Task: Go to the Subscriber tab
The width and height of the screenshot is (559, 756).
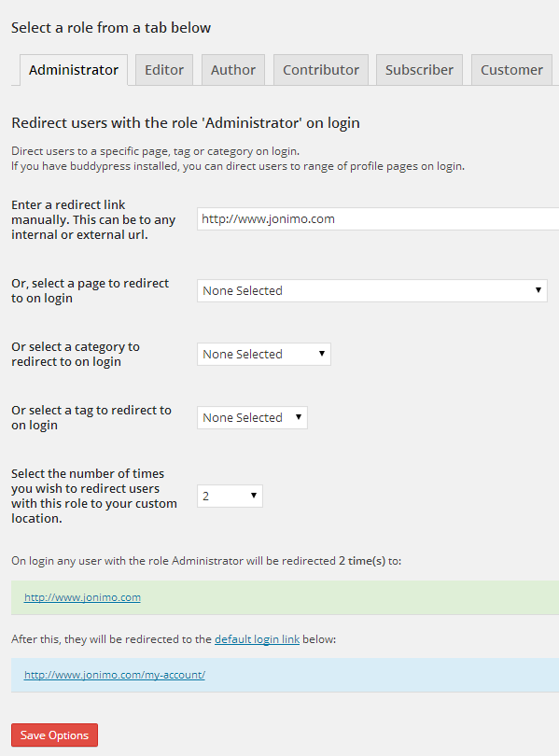Action: 419,70
